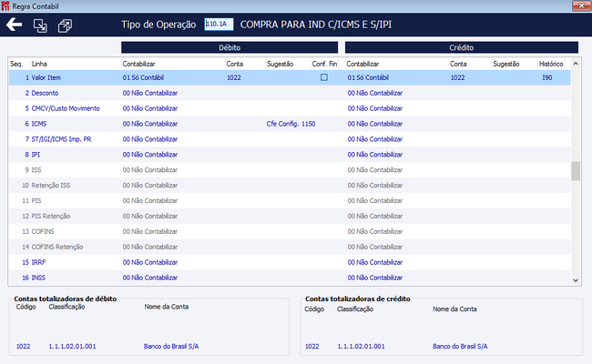This screenshot has width=592, height=364.
Task: Select the Valor Item row
Action: (x=290, y=77)
